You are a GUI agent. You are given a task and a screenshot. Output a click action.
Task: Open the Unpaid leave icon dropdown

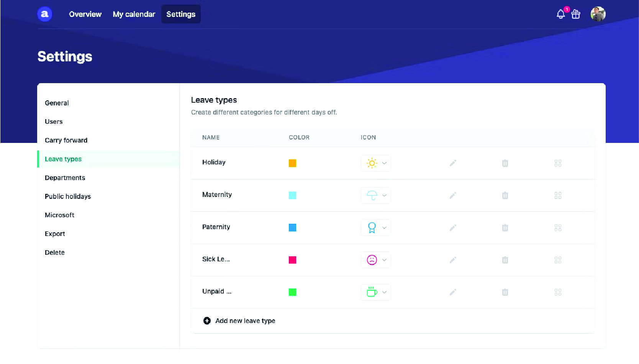pos(385,292)
